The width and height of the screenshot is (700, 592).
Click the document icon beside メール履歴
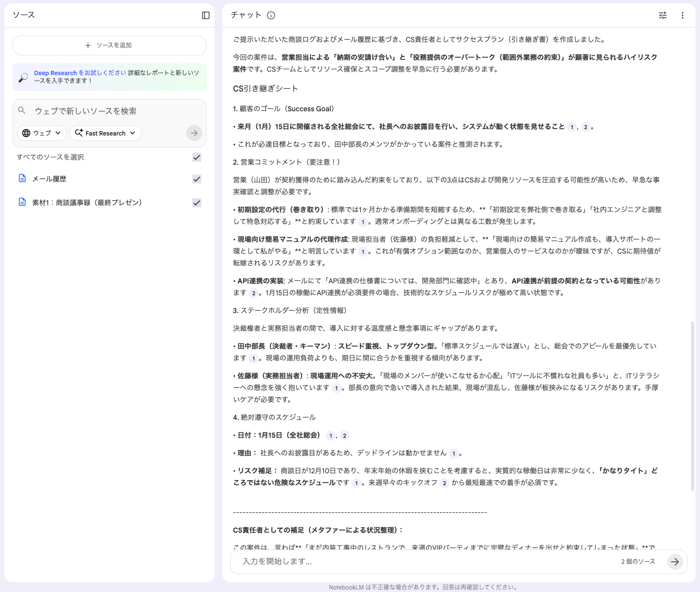point(22,179)
